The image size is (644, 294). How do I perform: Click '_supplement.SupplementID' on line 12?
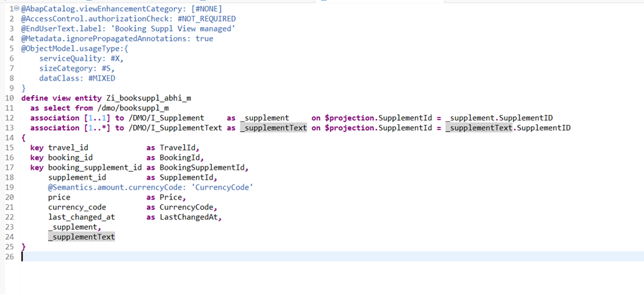click(x=499, y=118)
